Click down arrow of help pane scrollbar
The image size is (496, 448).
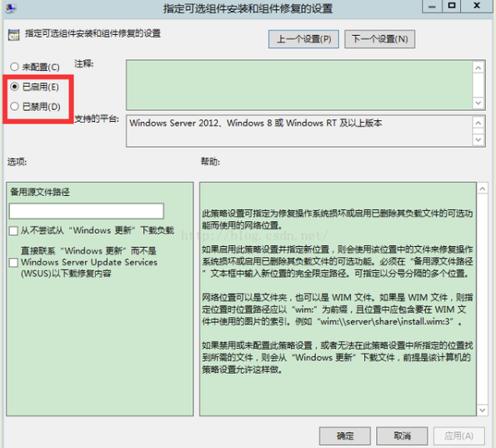pos(483,410)
